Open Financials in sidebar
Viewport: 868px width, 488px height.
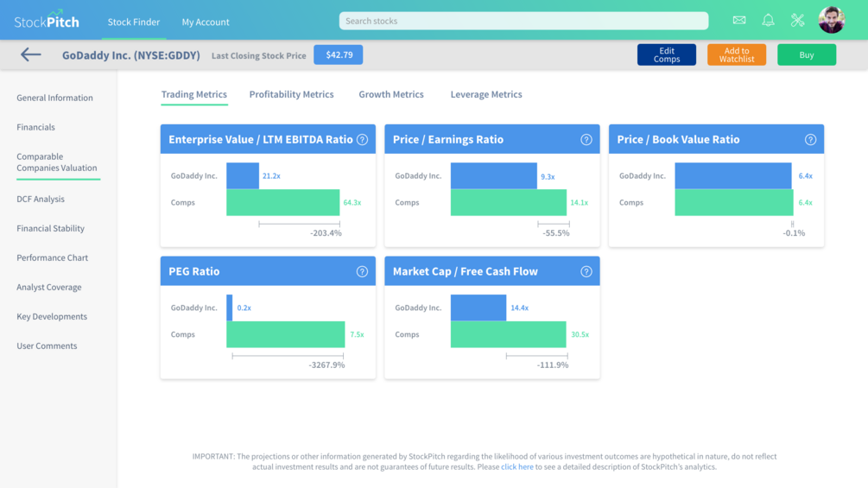point(35,127)
